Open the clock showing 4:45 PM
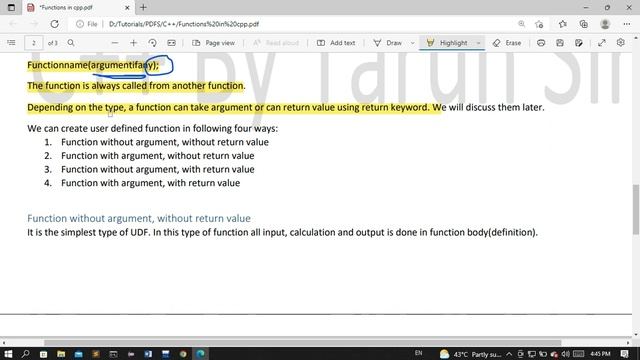Screen dimensions: 640x360 click(x=600, y=354)
